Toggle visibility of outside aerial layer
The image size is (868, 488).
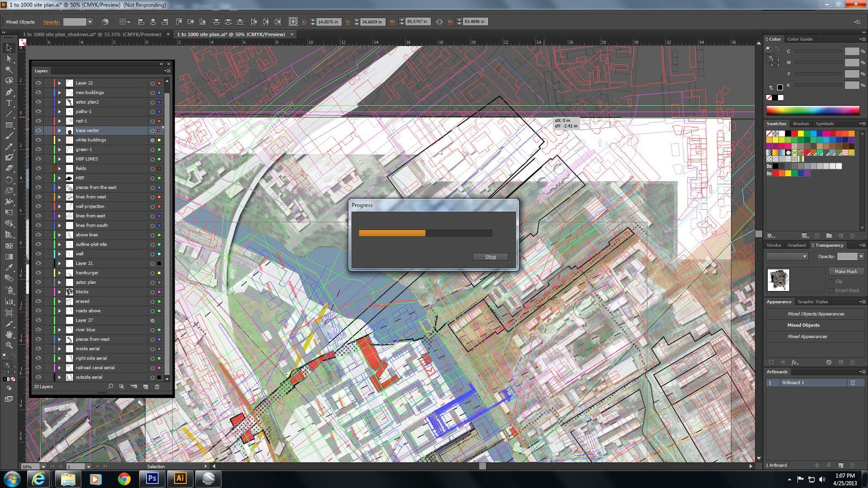pyautogui.click(x=39, y=377)
